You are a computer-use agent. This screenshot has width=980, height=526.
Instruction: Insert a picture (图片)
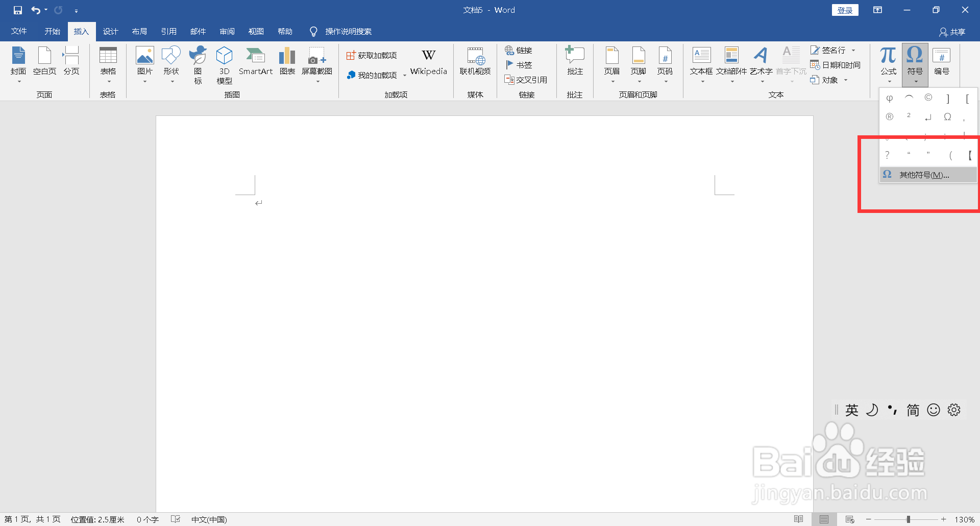click(x=145, y=65)
